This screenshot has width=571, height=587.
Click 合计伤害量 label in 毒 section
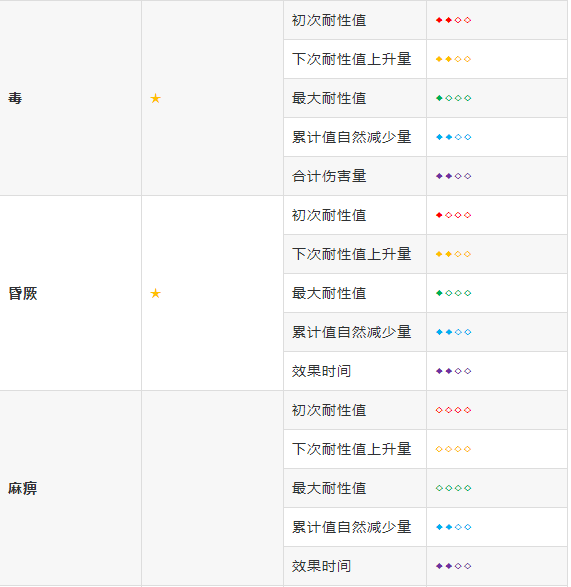click(329, 176)
